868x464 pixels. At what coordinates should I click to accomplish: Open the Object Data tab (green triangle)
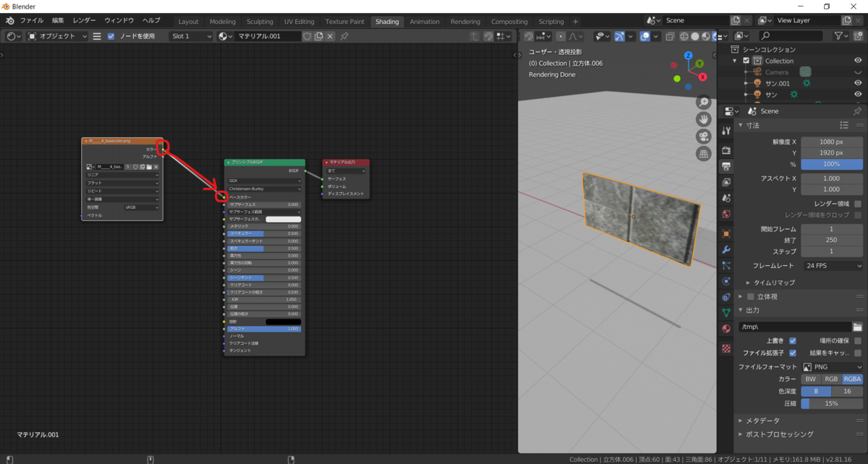click(x=726, y=313)
